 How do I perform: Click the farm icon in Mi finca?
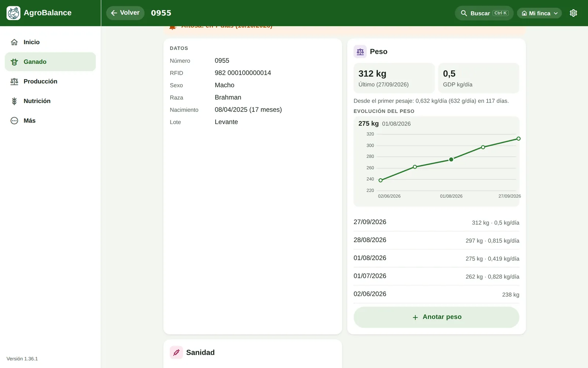click(524, 13)
